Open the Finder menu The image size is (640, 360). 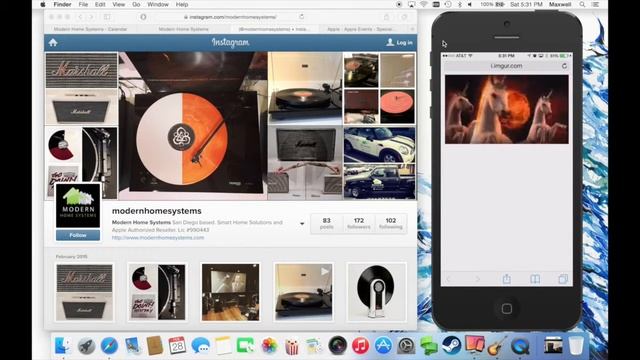(62, 4)
